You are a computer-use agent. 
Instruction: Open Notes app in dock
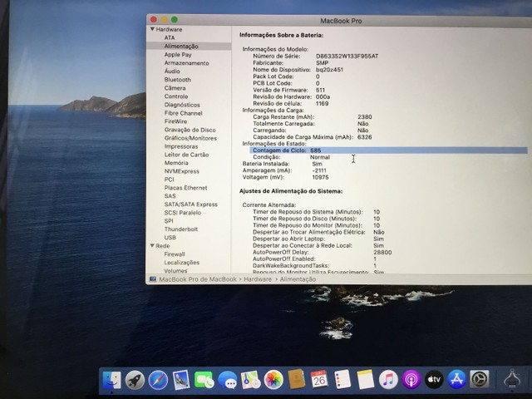tap(366, 379)
